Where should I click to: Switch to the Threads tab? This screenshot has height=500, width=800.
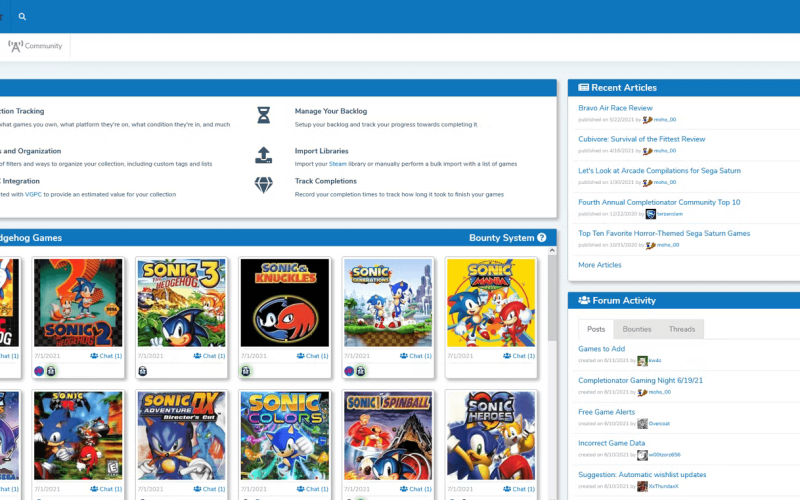682,329
